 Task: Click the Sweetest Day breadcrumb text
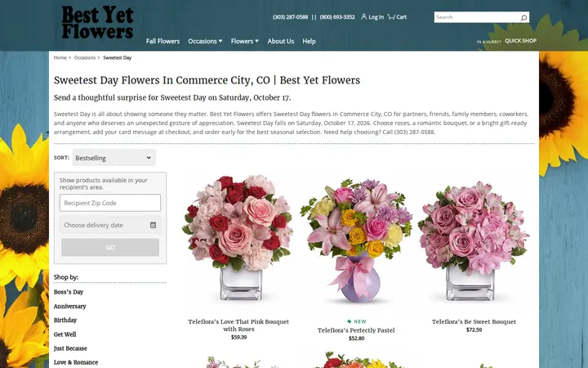pos(117,57)
